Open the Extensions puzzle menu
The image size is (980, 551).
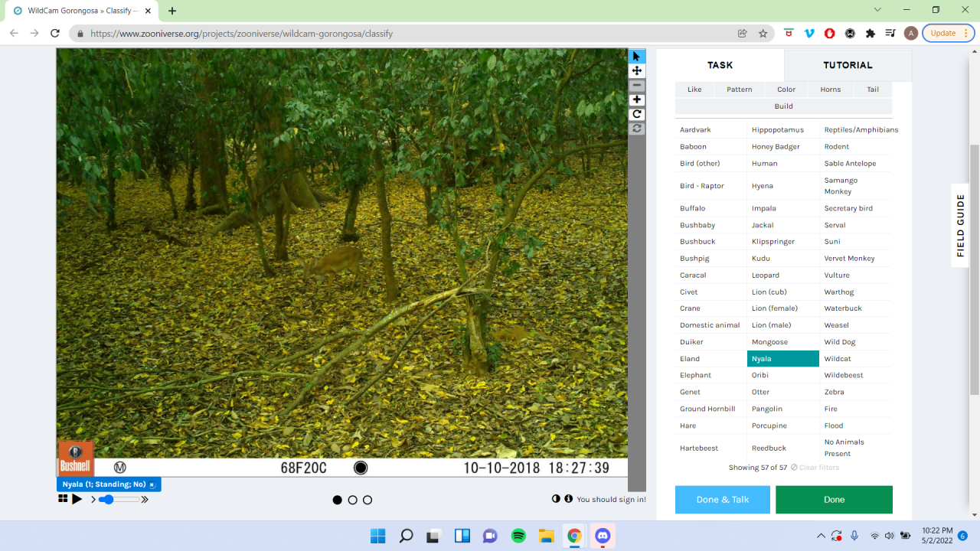(871, 34)
